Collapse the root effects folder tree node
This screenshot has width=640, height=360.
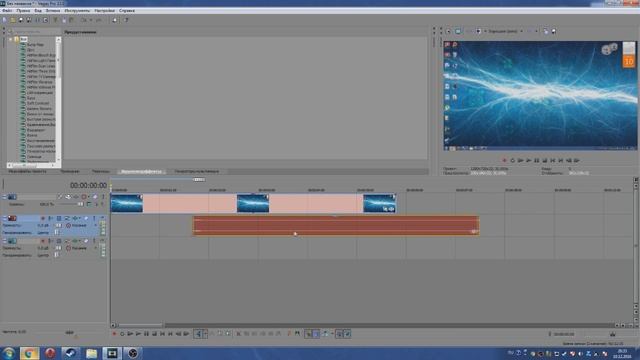(x=11, y=40)
